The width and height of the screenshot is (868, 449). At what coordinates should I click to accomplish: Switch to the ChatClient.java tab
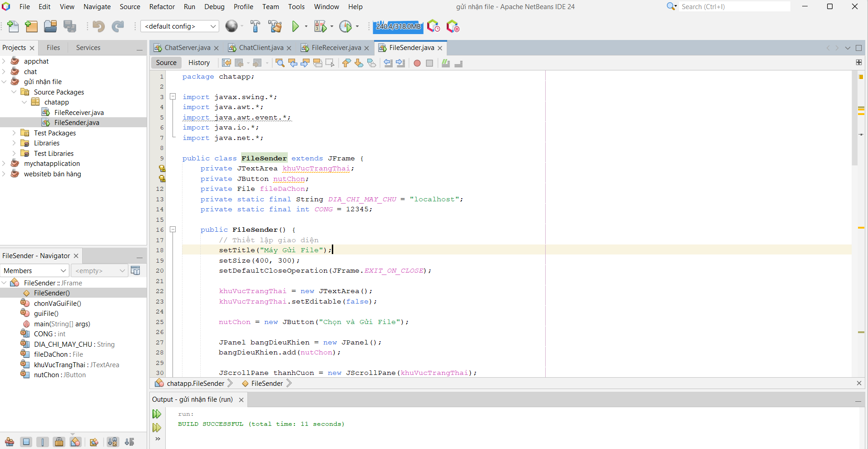click(x=261, y=48)
